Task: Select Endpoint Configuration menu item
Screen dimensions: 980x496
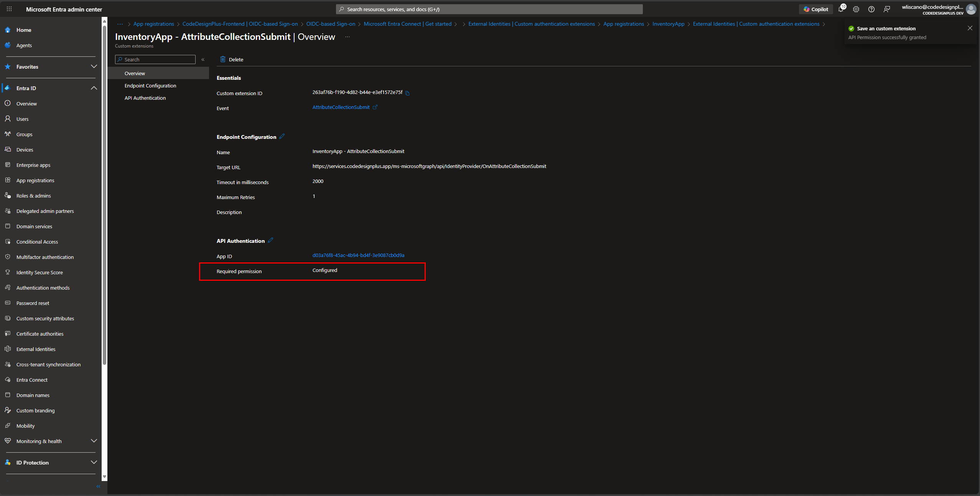Action: pos(158,86)
